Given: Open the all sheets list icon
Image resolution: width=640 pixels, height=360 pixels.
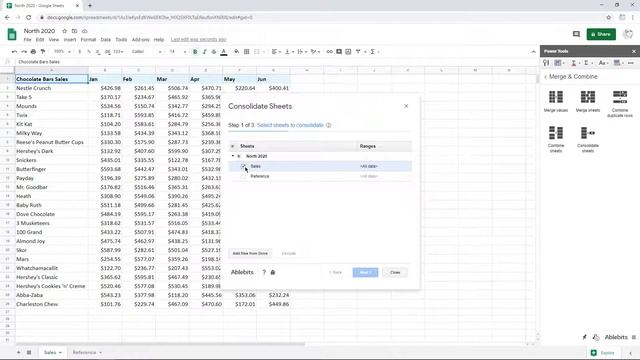Looking at the screenshot, I should coord(29,352).
